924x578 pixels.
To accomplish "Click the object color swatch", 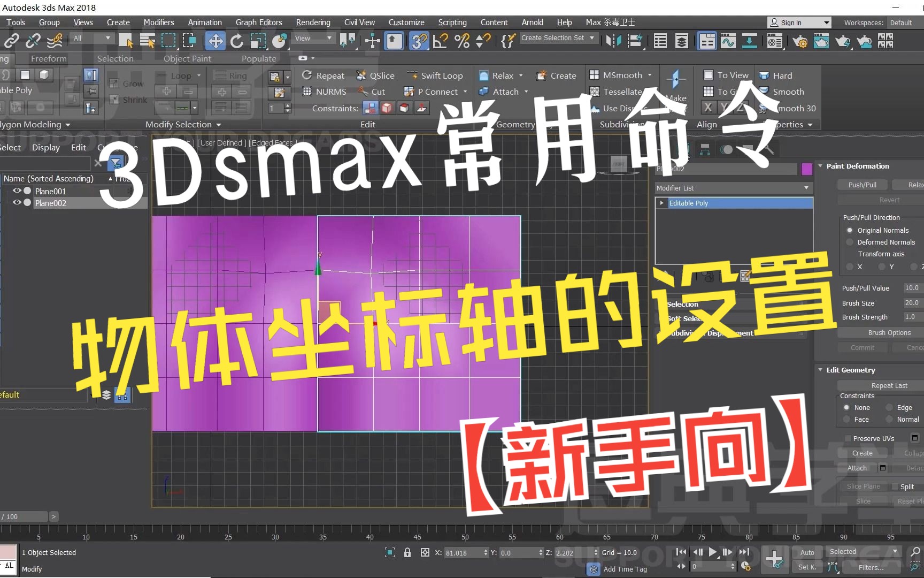I will pos(807,169).
